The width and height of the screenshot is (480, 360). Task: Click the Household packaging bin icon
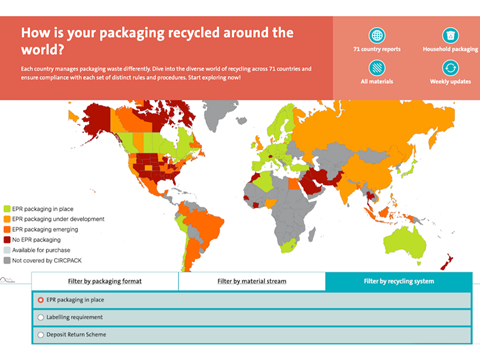pyautogui.click(x=450, y=35)
